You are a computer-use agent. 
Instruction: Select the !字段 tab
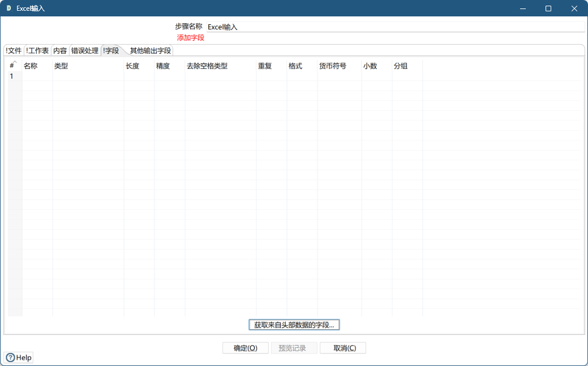point(112,50)
